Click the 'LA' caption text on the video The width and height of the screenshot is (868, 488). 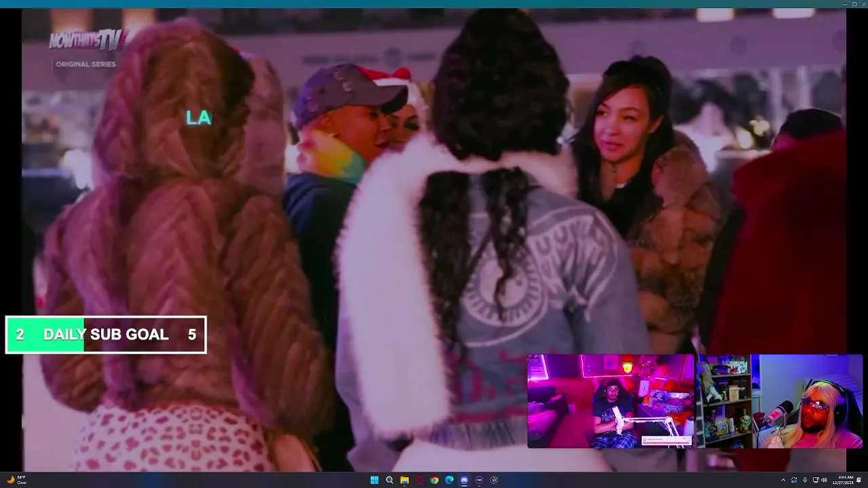point(199,118)
